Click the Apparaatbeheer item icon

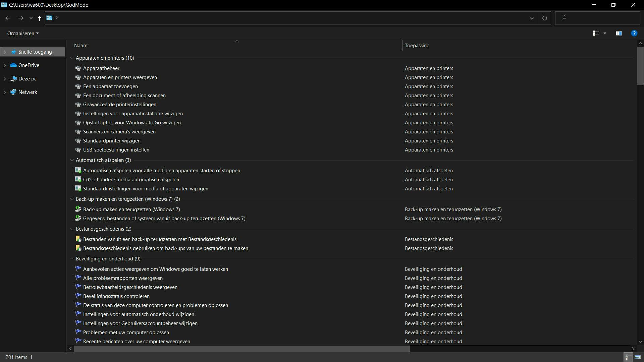[x=78, y=68]
